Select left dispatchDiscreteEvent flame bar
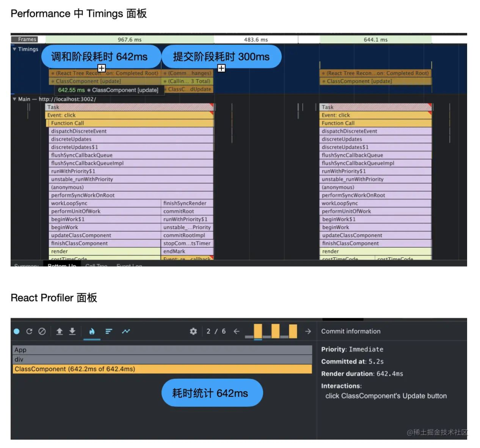The width and height of the screenshot is (480, 448). click(131, 131)
